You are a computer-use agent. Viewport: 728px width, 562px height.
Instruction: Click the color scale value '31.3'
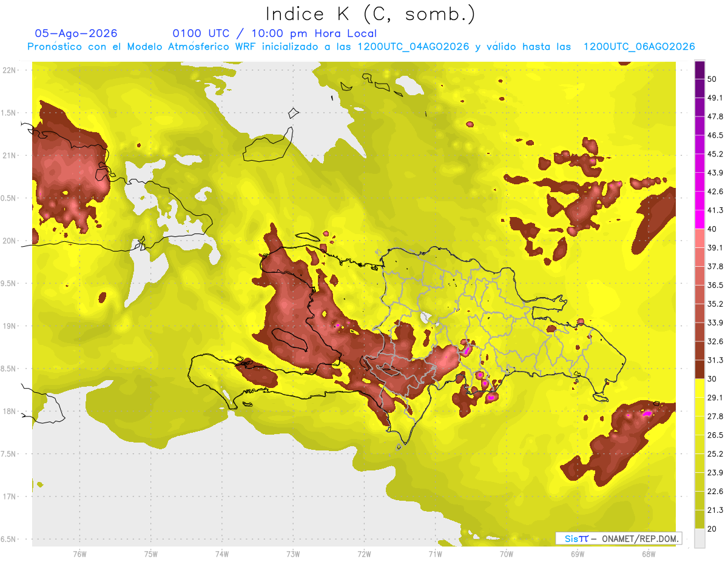[715, 360]
